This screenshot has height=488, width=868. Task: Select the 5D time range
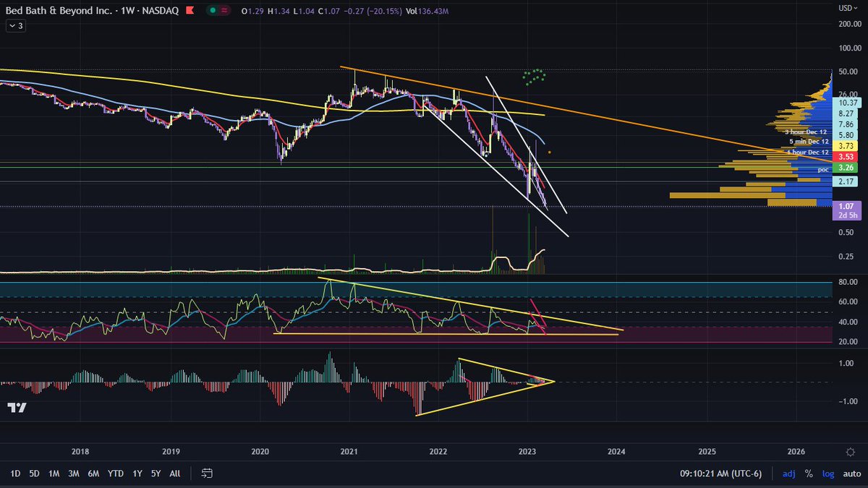pyautogui.click(x=35, y=474)
